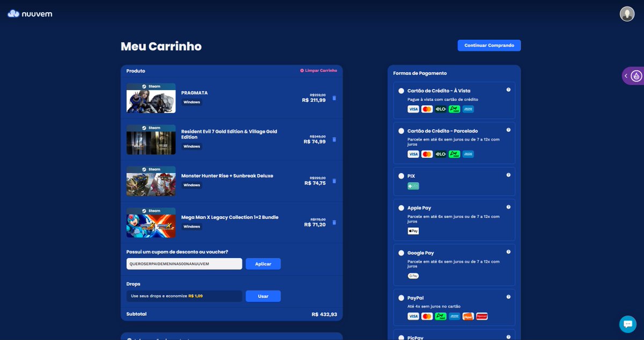Click Steam badge above PRAGMATA thumbnail
Viewport: 644px width, 340px height.
pyautogui.click(x=151, y=86)
